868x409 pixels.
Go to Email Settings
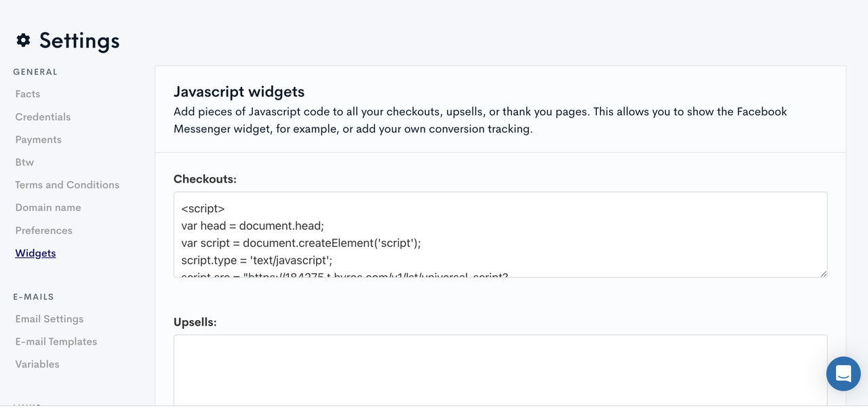point(49,319)
